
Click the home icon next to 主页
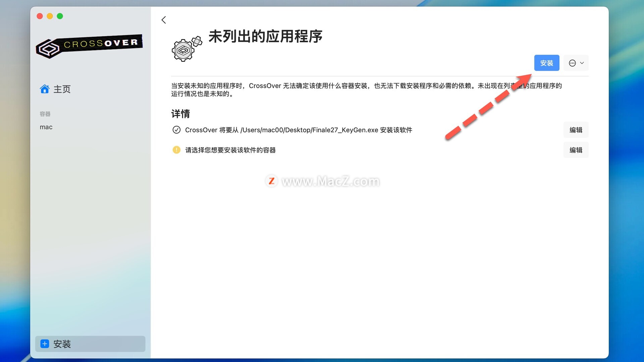[45, 89]
